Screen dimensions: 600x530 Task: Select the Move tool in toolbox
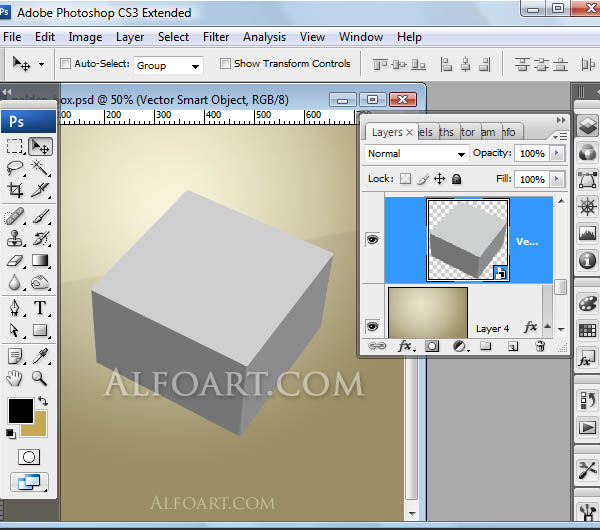click(x=40, y=147)
